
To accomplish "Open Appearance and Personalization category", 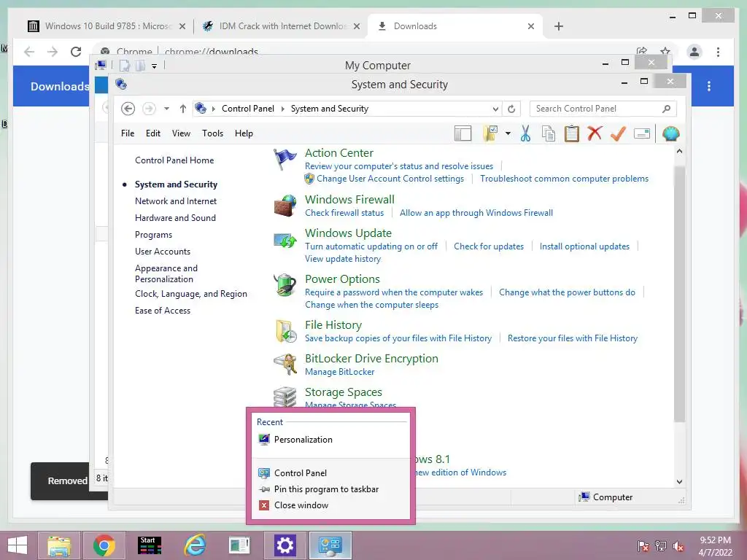I will coord(166,274).
